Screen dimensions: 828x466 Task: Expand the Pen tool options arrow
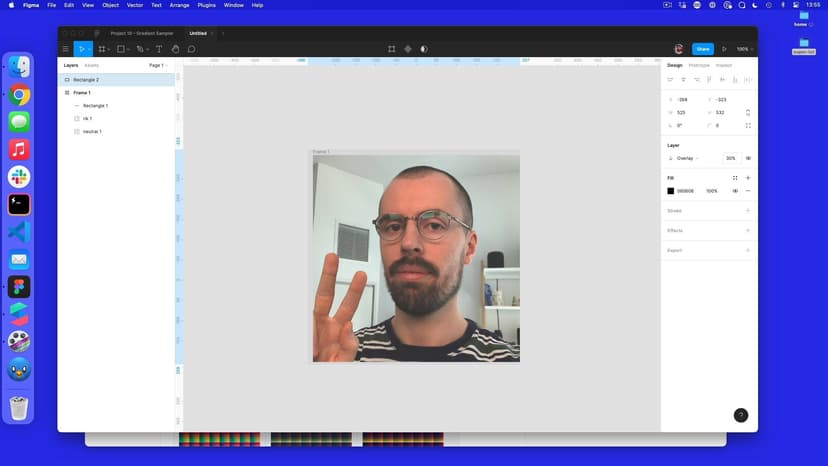(147, 50)
